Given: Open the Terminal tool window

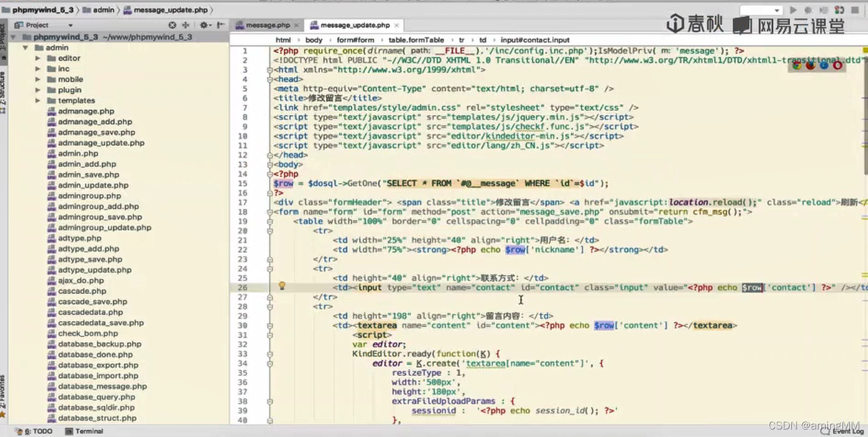Looking at the screenshot, I should click(x=84, y=431).
